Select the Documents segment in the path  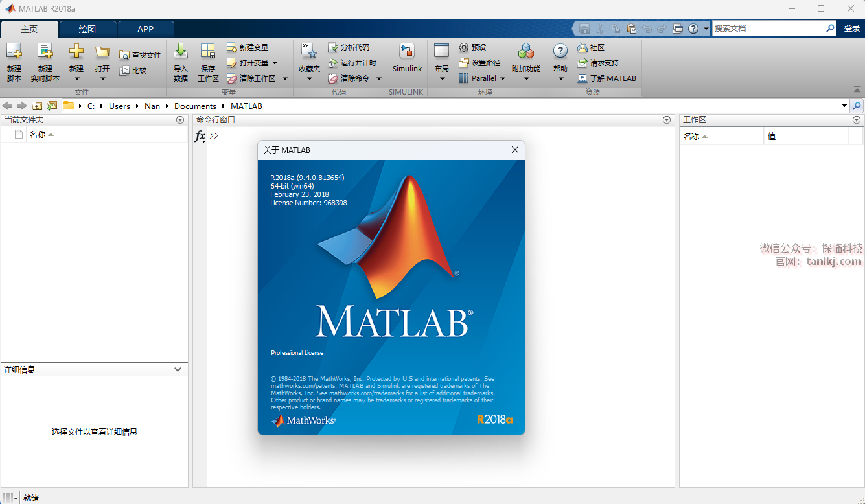click(x=195, y=106)
